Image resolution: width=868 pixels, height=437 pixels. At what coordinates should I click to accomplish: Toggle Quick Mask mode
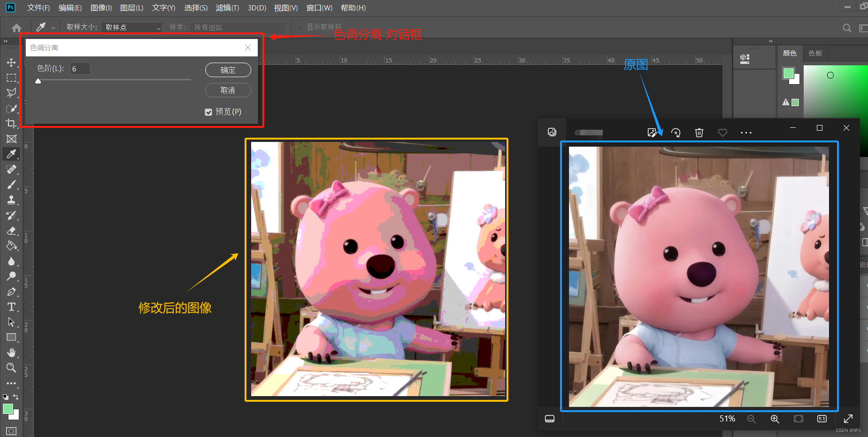click(11, 431)
